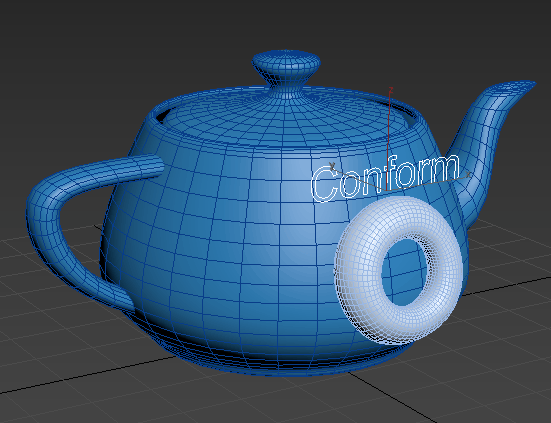The image size is (551, 423).
Task: Click the red Z axis of gizmo
Action: point(389,139)
